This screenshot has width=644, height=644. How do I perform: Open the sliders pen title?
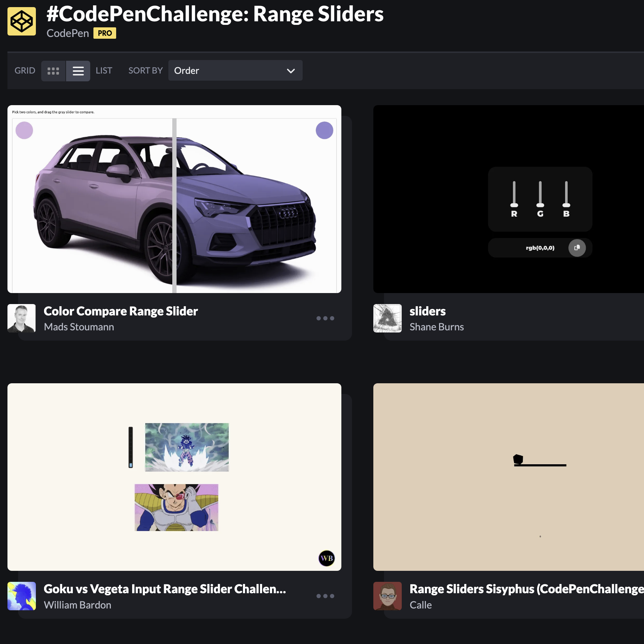(x=428, y=311)
